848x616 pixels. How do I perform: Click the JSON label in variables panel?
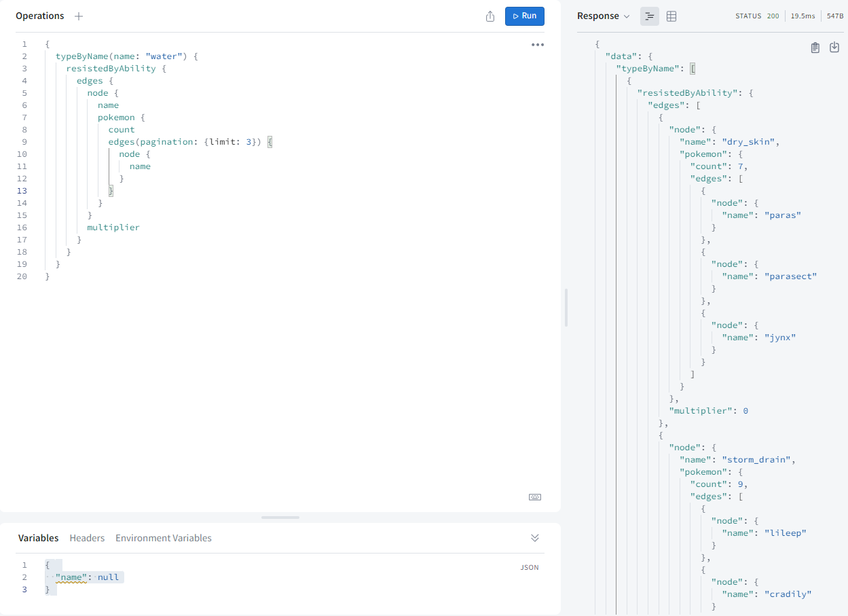point(530,567)
